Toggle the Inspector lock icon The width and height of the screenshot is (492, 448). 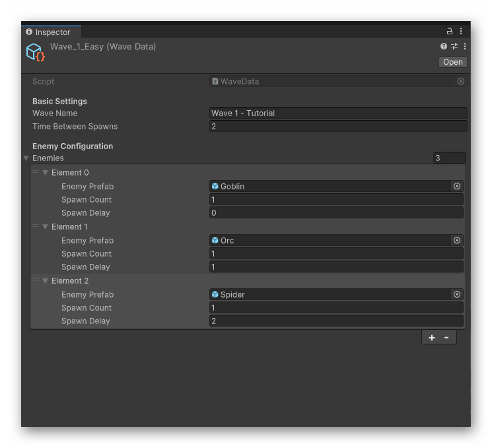coord(450,31)
